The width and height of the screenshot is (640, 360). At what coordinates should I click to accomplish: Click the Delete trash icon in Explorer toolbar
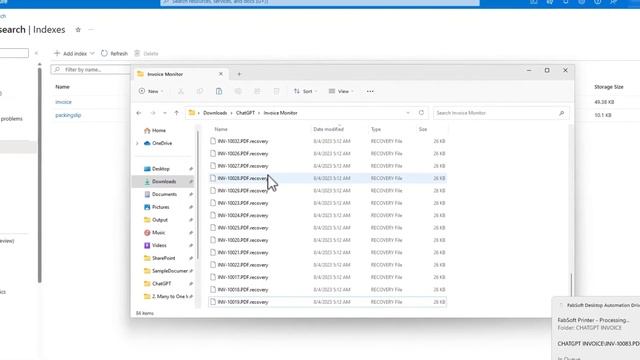(276, 91)
